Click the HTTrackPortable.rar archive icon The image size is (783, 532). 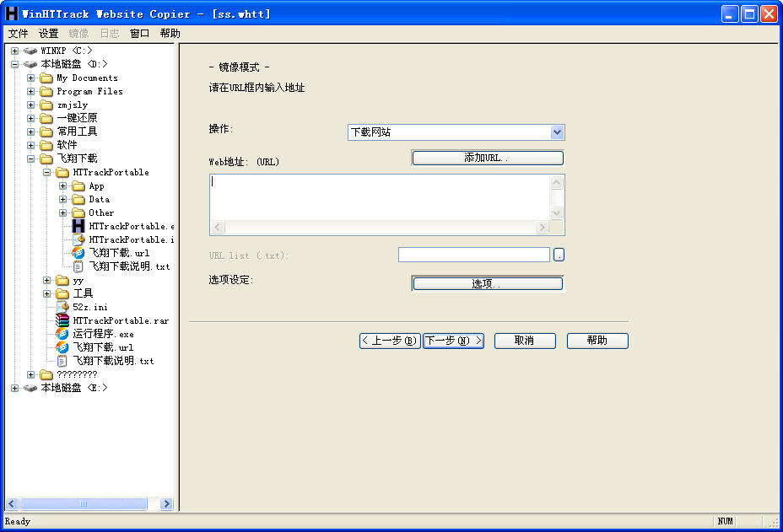click(x=62, y=320)
